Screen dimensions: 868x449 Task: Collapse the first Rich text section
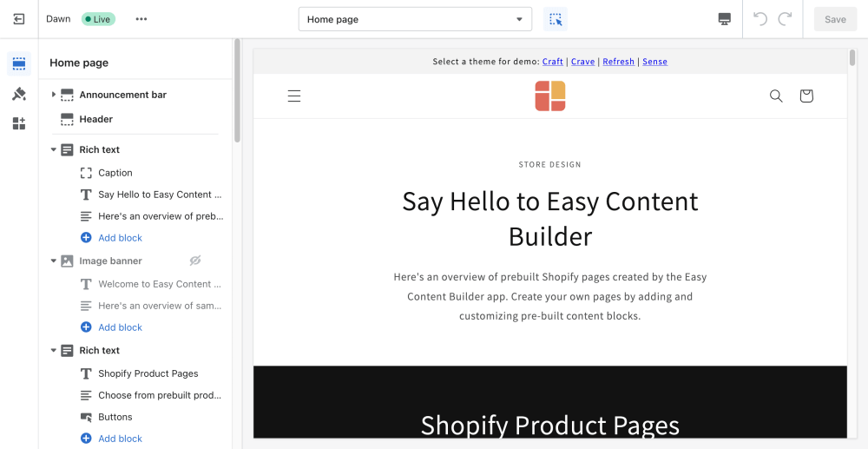pos(53,149)
